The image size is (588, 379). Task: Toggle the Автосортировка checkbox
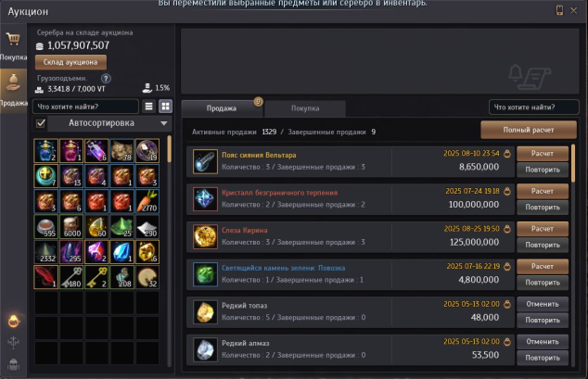[41, 123]
